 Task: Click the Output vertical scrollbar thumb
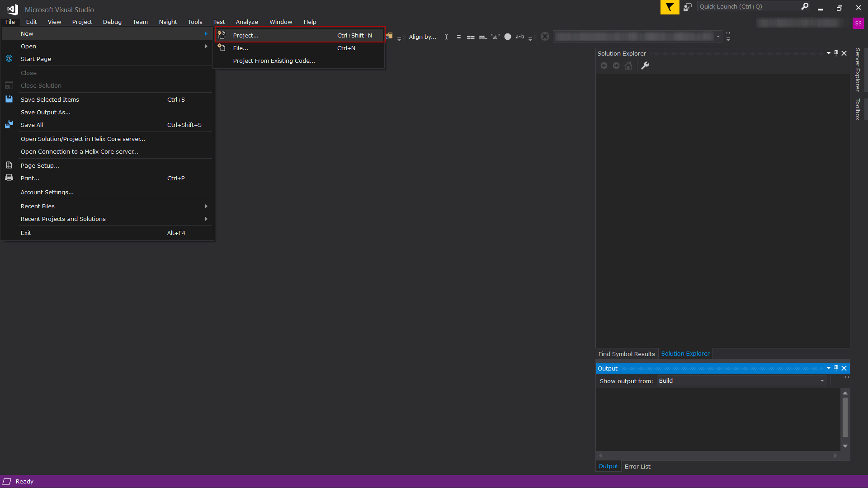[x=845, y=417]
